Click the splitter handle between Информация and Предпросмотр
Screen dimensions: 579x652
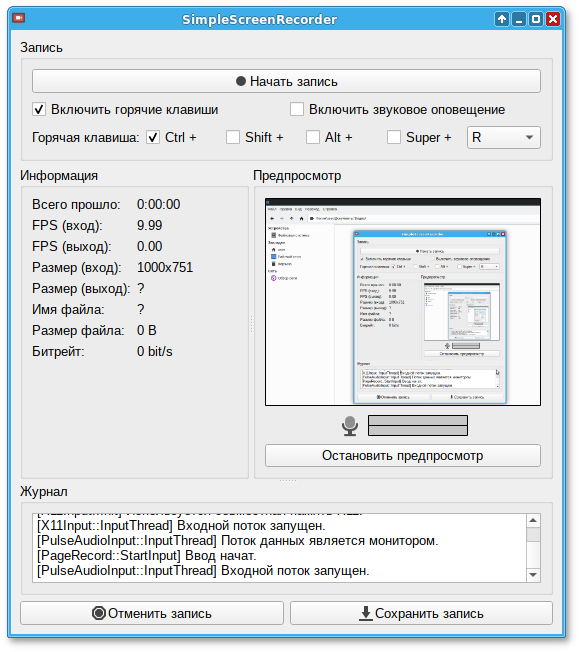pyautogui.click(x=251, y=324)
